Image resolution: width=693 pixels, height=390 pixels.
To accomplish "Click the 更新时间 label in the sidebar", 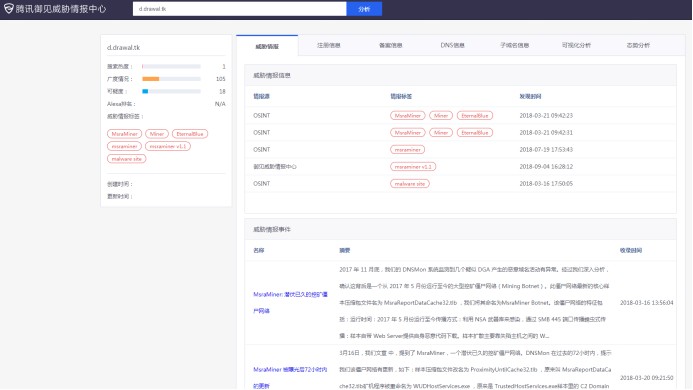I will 120,196.
